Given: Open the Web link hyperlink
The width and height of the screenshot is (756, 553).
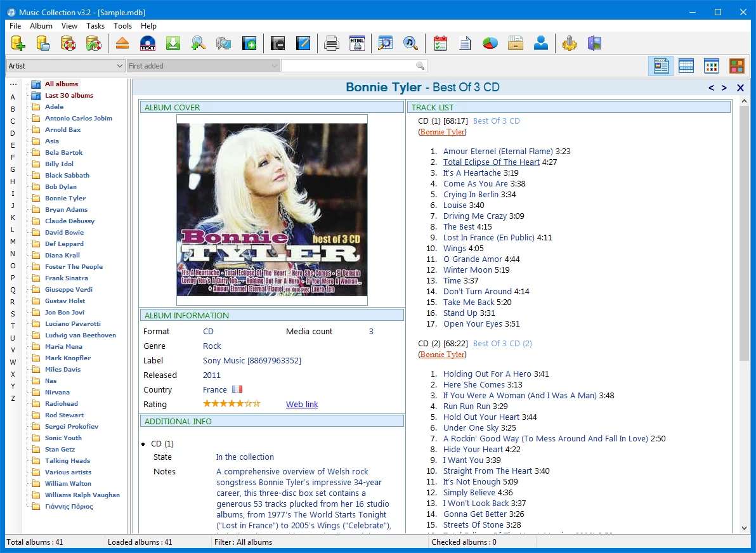Looking at the screenshot, I should coord(302,404).
